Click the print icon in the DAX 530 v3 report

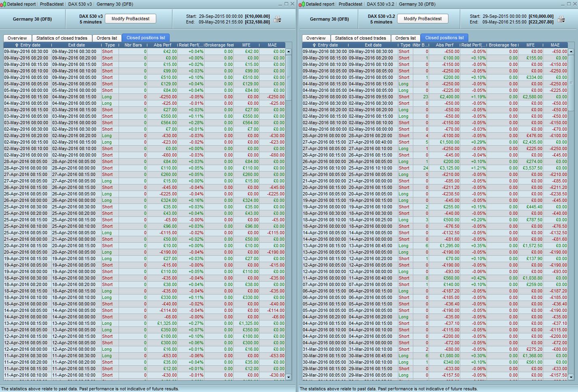(277, 19)
